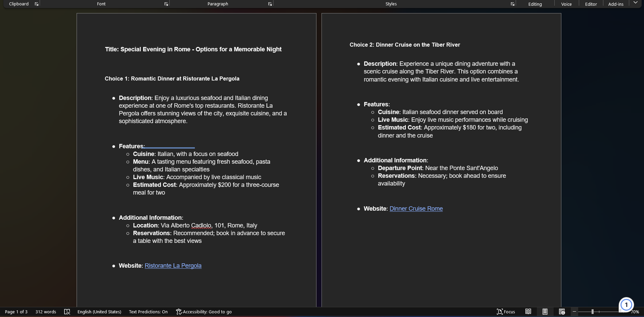The image size is (644, 317).
Task: Select Print Layout view button
Action: tap(545, 312)
